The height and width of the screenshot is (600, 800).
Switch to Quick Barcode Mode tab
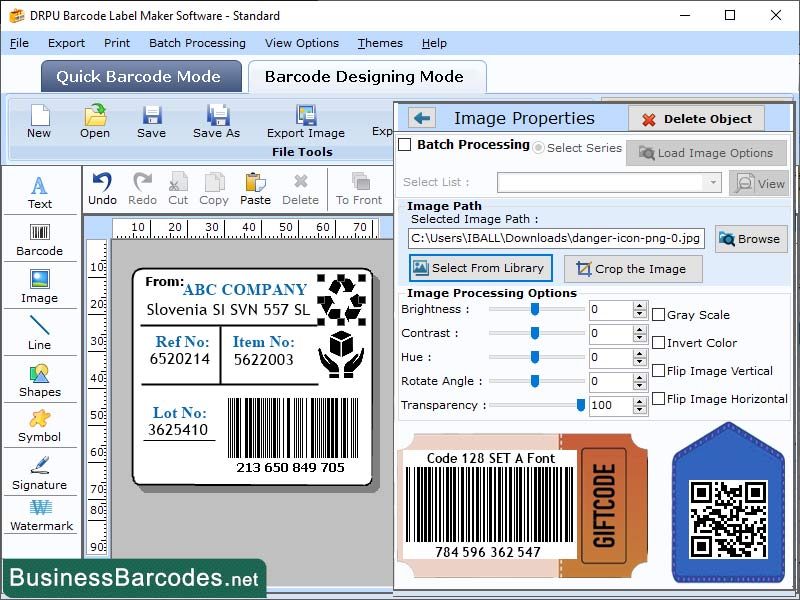[140, 76]
